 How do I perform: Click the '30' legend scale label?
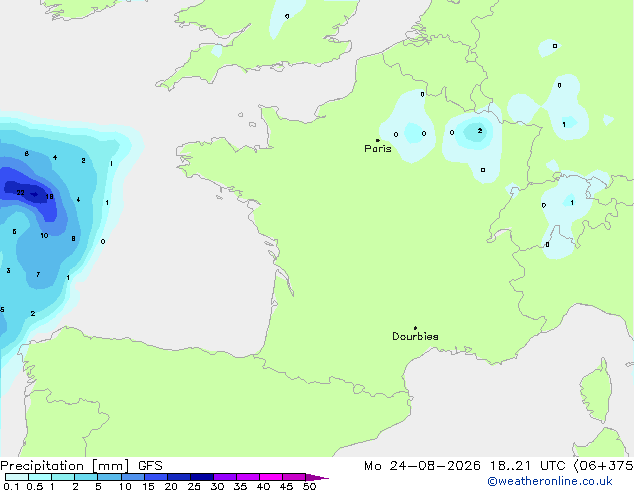[217, 486]
